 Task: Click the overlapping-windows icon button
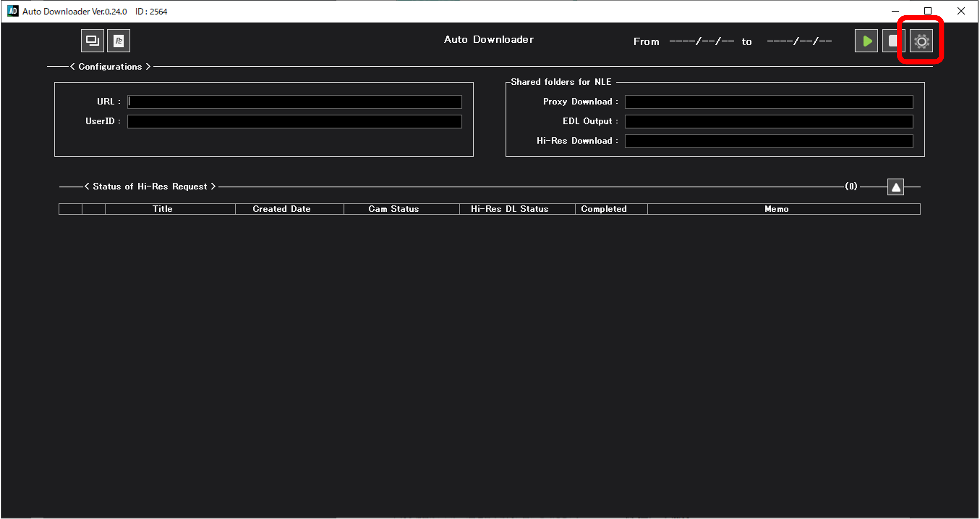tap(92, 41)
